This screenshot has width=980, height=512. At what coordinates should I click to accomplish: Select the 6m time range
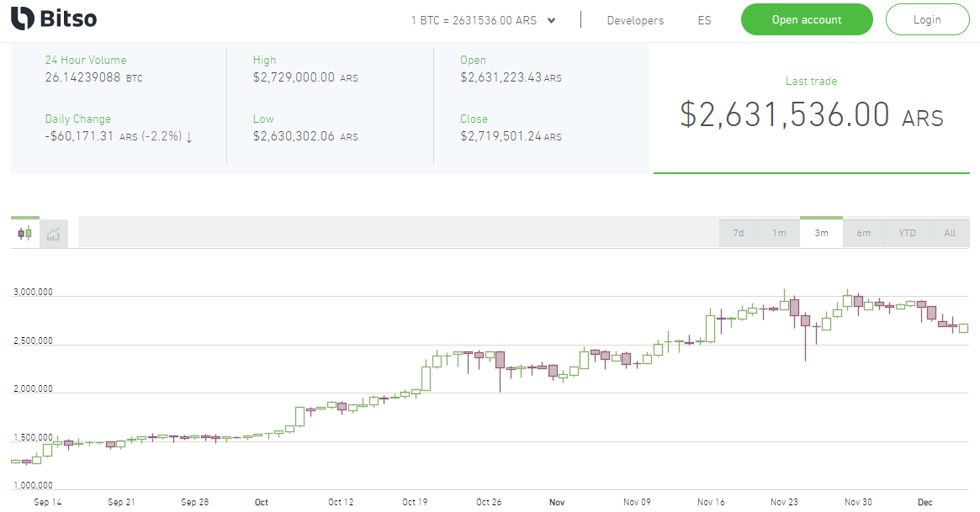pos(864,233)
